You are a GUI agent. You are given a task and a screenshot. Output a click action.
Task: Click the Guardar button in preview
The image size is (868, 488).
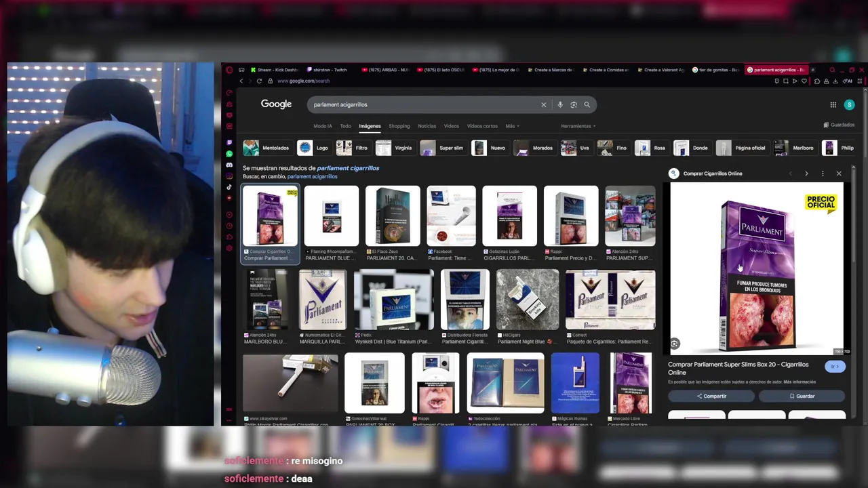point(802,396)
